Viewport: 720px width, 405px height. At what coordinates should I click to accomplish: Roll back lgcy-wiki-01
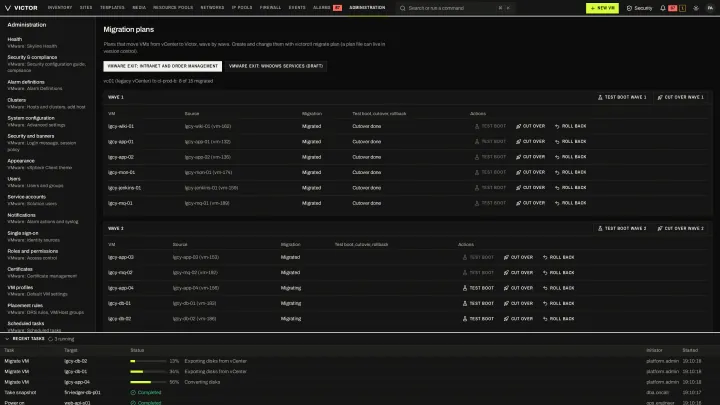coord(570,126)
